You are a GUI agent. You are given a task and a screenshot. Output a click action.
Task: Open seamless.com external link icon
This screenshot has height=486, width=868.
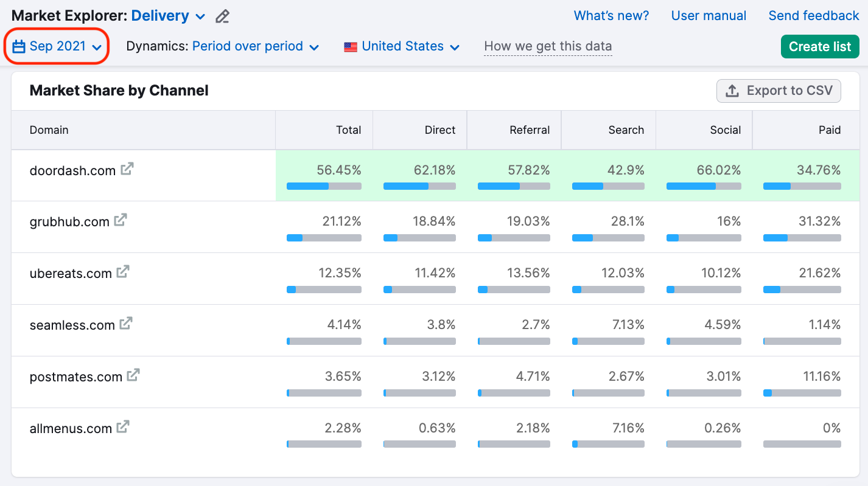126,324
